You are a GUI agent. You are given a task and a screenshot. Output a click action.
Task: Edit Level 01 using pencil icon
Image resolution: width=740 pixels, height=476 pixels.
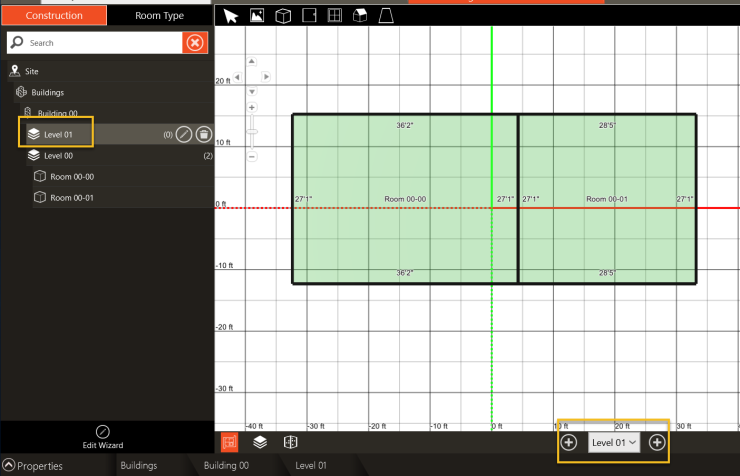184,134
